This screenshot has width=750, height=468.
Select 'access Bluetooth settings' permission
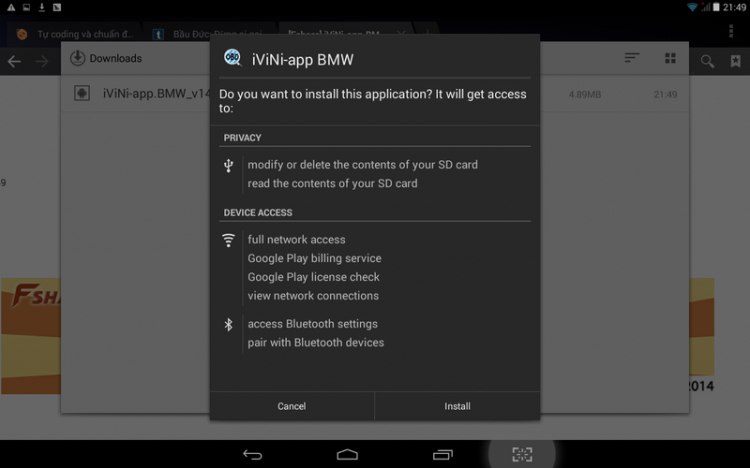tap(313, 324)
